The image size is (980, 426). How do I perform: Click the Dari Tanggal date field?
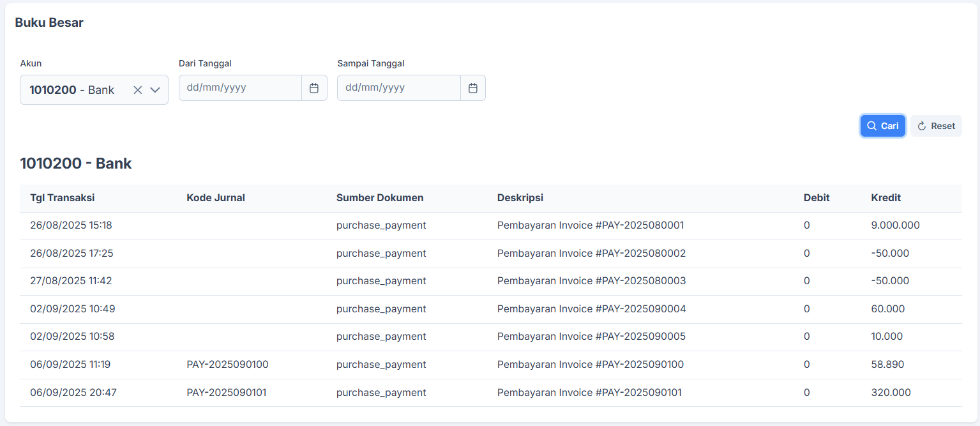pos(240,88)
